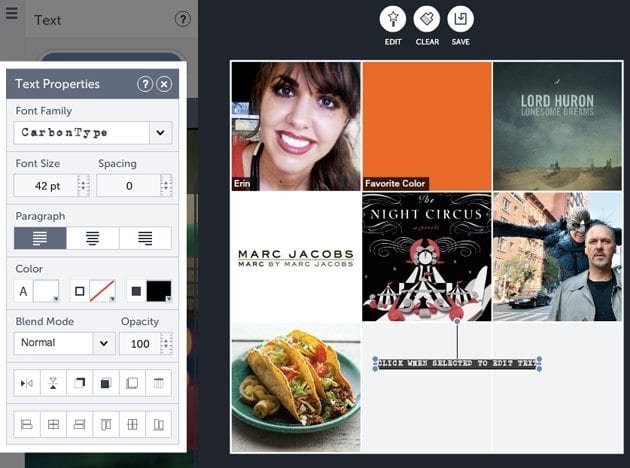This screenshot has height=468, width=630.
Task: Click the EDIT magic wand icon
Action: click(393, 19)
